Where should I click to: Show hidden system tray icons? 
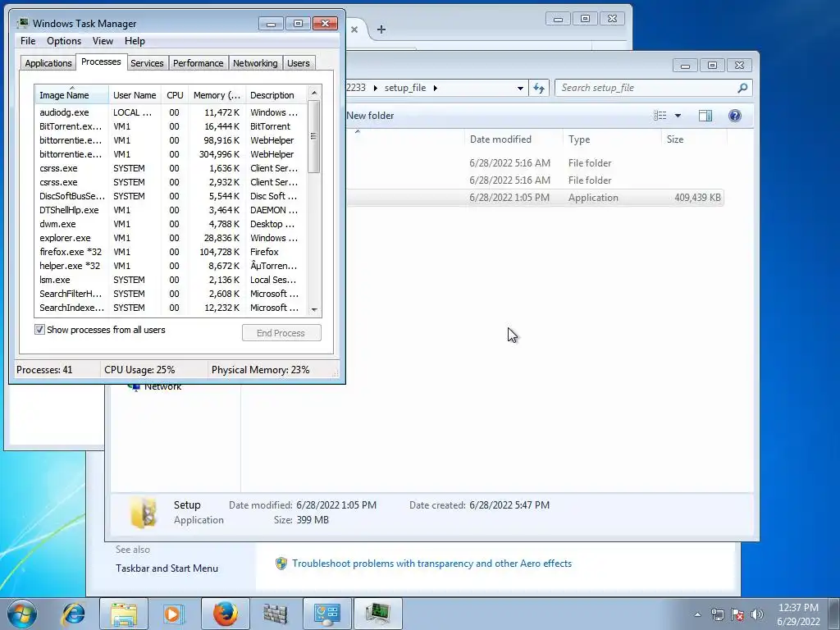coord(697,614)
